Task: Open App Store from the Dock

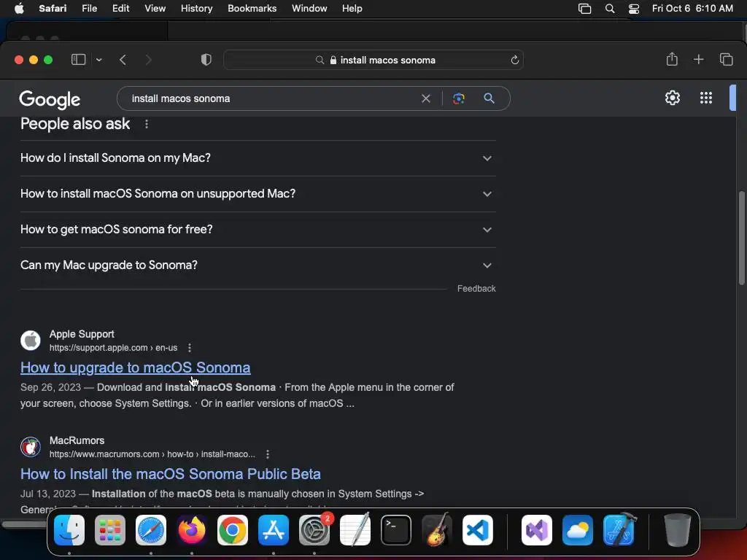Action: coord(274,530)
